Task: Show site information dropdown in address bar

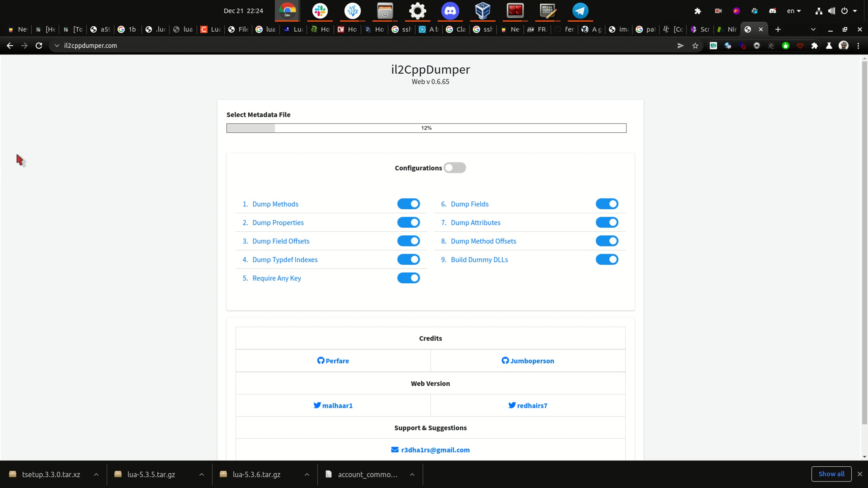Action: [57, 46]
